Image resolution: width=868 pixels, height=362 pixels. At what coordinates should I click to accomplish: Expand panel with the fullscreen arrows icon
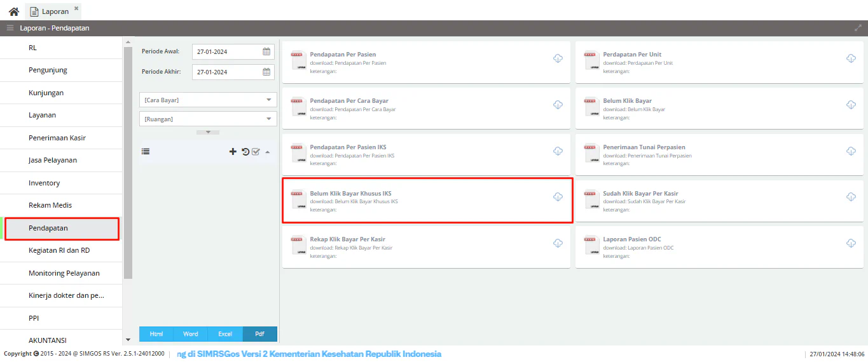coord(858,28)
